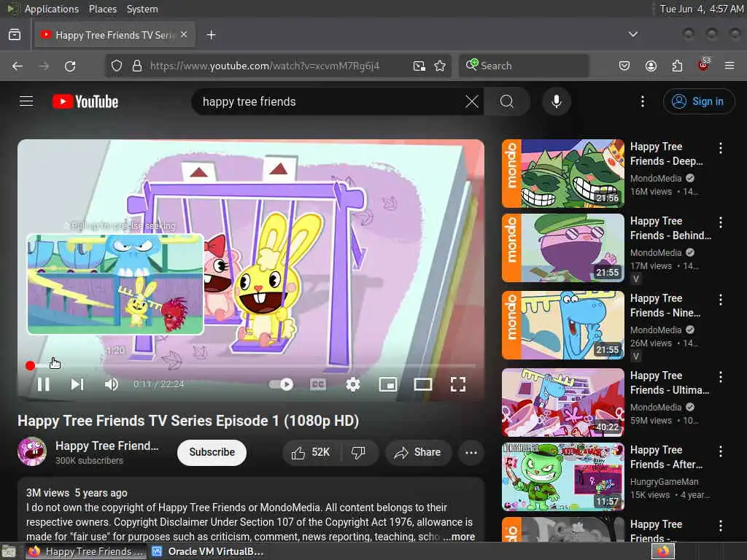Click the red progress bar scrubber
Screen dimensions: 747x560
(30, 366)
